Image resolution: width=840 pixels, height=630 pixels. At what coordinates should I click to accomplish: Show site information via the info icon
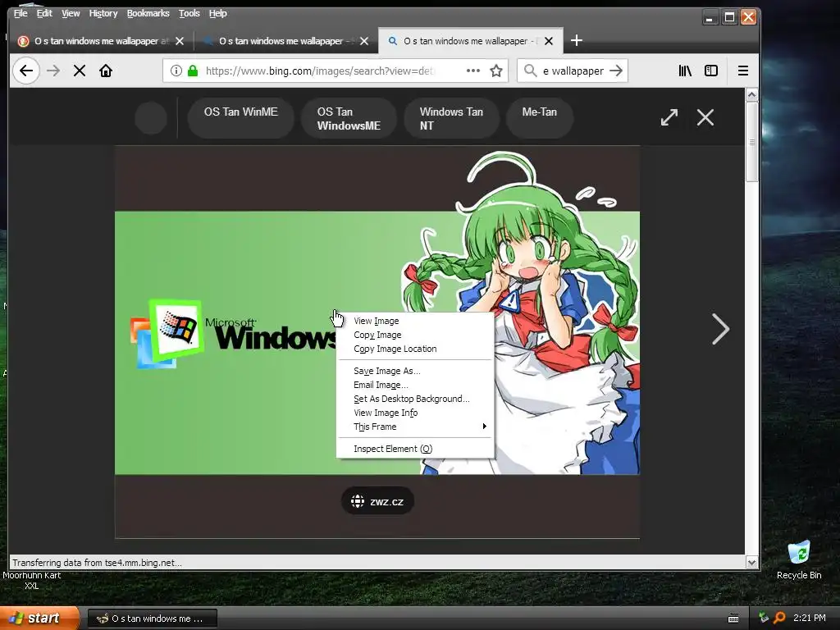pyautogui.click(x=176, y=71)
